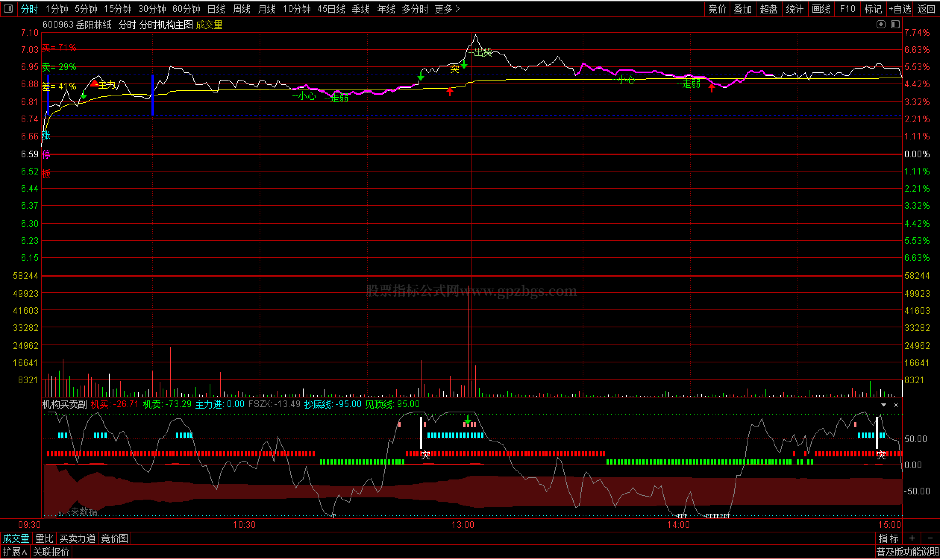Viewport: 940px width, 560px height.
Task: Expand the 更多 periods menu
Action: pyautogui.click(x=446, y=9)
